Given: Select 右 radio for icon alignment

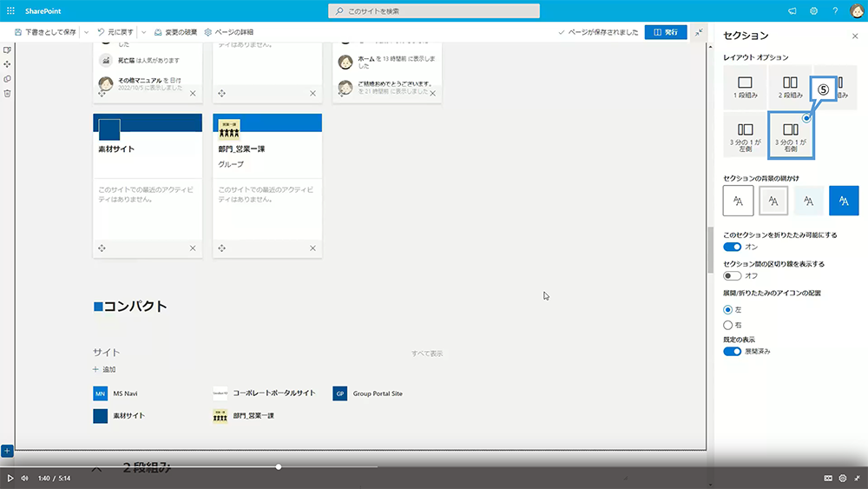Looking at the screenshot, I should click(x=727, y=325).
